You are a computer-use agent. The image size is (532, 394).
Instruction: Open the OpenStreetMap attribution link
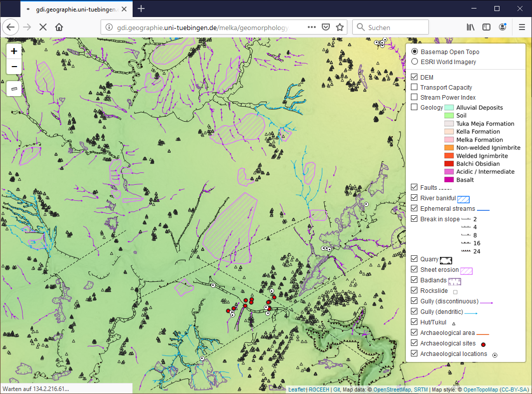392,389
